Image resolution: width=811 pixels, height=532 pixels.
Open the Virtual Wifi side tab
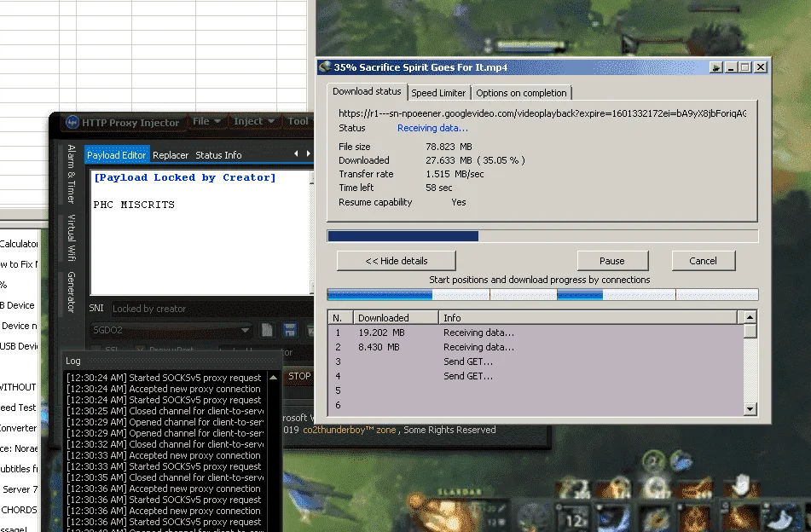(72, 237)
